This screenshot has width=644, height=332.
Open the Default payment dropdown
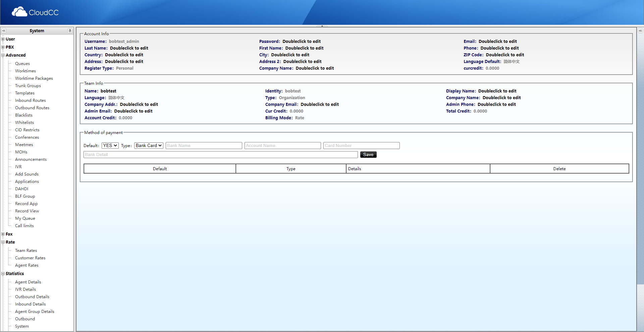[x=110, y=145]
